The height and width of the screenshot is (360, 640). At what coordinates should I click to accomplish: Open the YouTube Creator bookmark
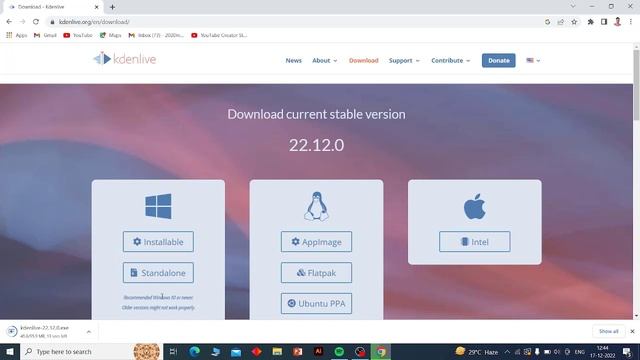coord(219,36)
